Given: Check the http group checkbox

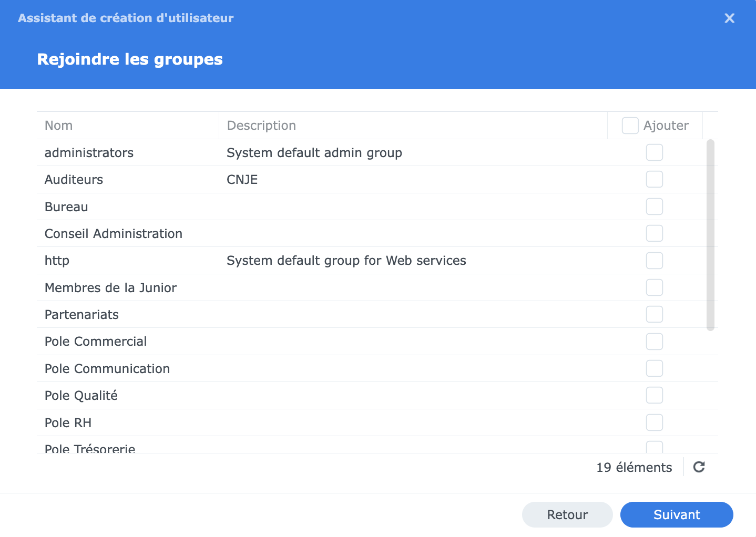Looking at the screenshot, I should click(655, 261).
